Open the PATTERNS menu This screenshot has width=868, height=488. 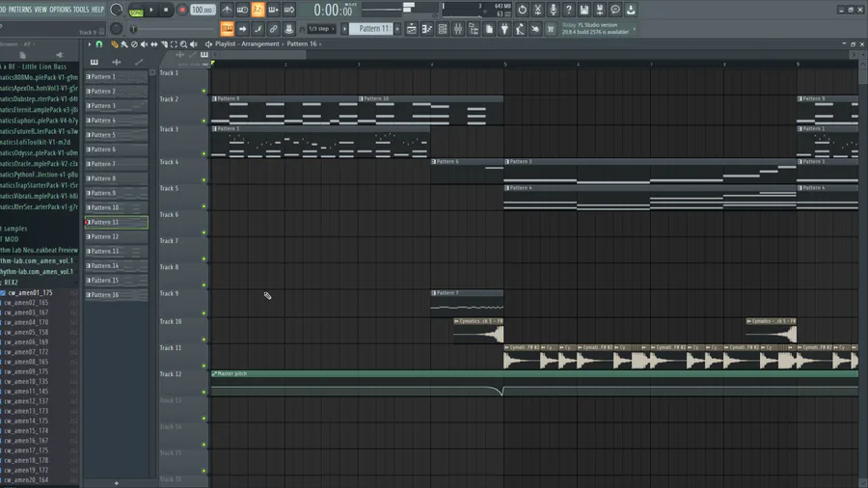[20, 10]
